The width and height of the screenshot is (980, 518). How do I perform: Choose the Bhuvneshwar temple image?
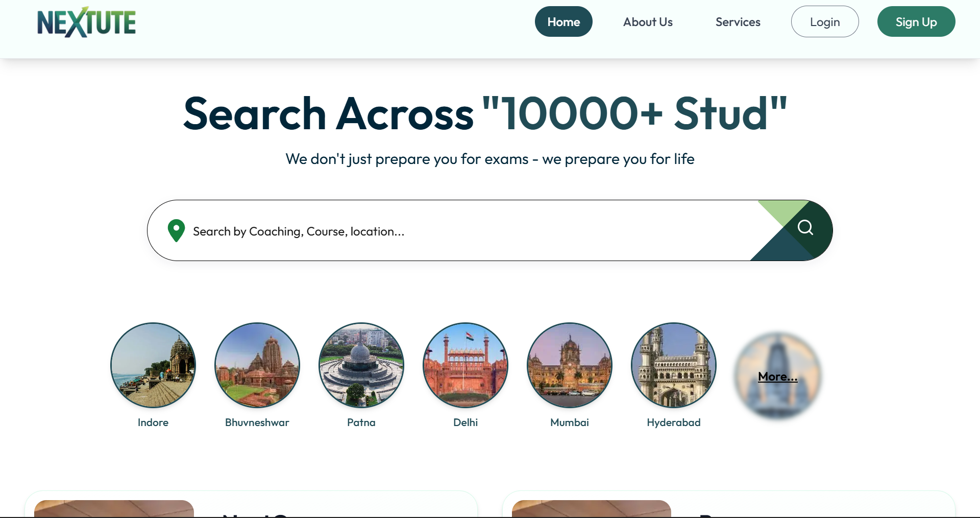pos(257,365)
